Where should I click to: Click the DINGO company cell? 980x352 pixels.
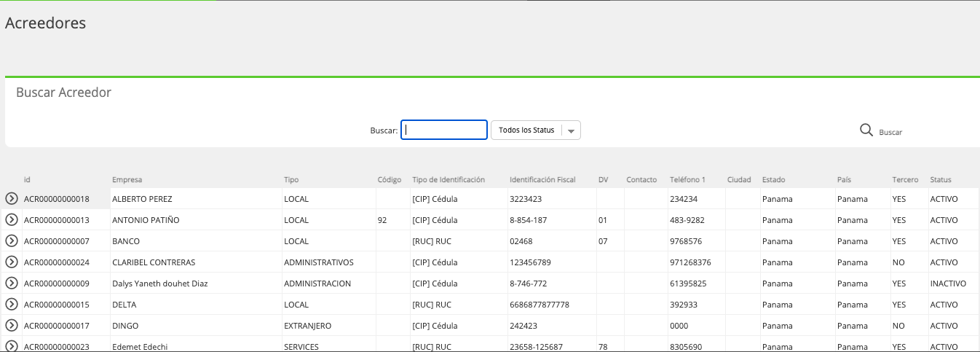(x=196, y=325)
